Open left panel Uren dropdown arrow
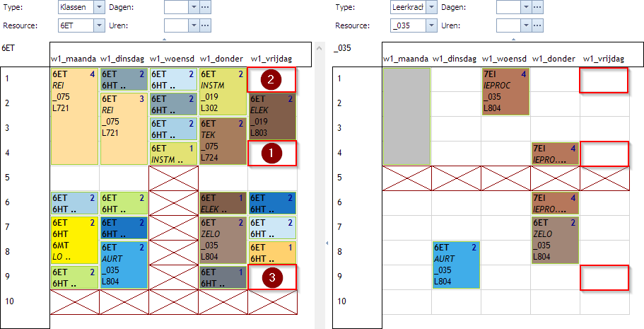The height and width of the screenshot is (329, 644). click(194, 25)
